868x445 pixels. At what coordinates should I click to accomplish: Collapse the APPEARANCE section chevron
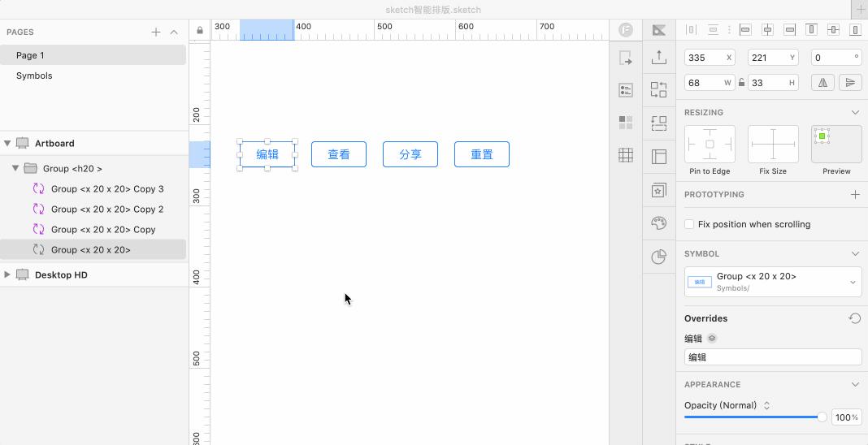(x=855, y=384)
